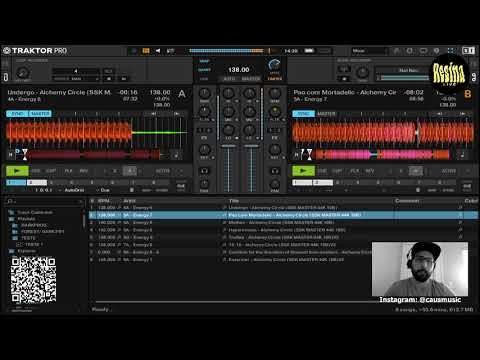Click Deck B stripe overview waveform
The image size is (480, 360).
376,155
